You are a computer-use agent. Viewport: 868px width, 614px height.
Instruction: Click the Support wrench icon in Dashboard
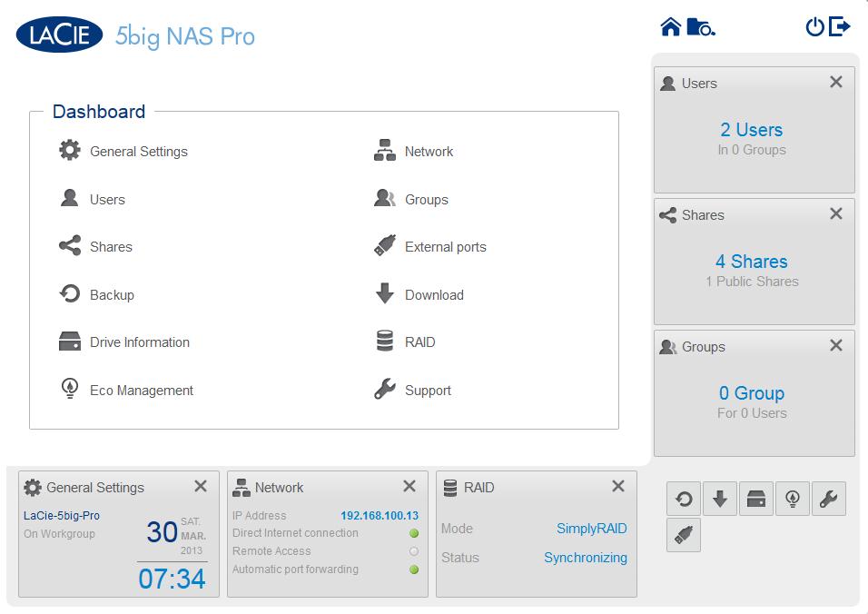point(385,389)
